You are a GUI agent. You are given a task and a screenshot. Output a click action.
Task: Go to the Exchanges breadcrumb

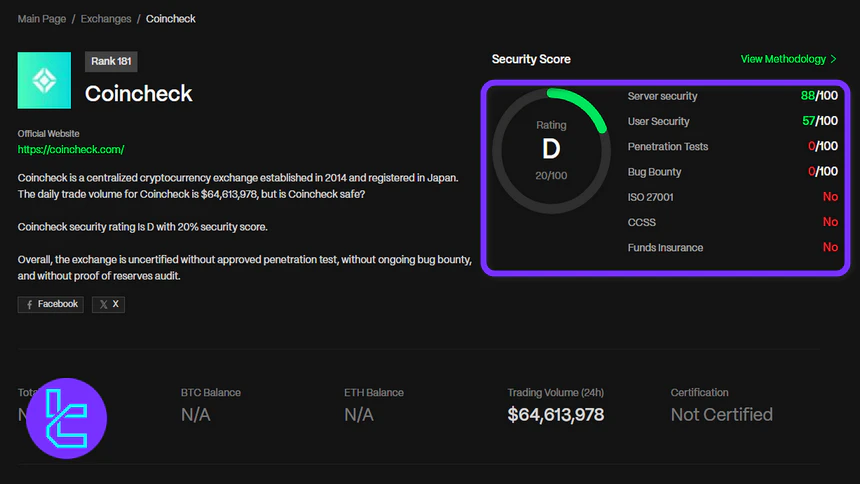point(106,19)
